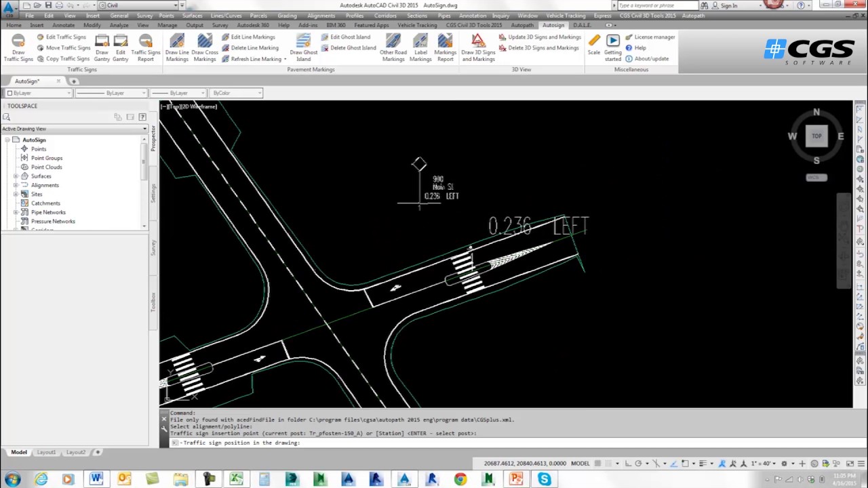The image size is (868, 488).
Task: Open the annotation scale 1"=40' dropdown
Action: [764, 464]
